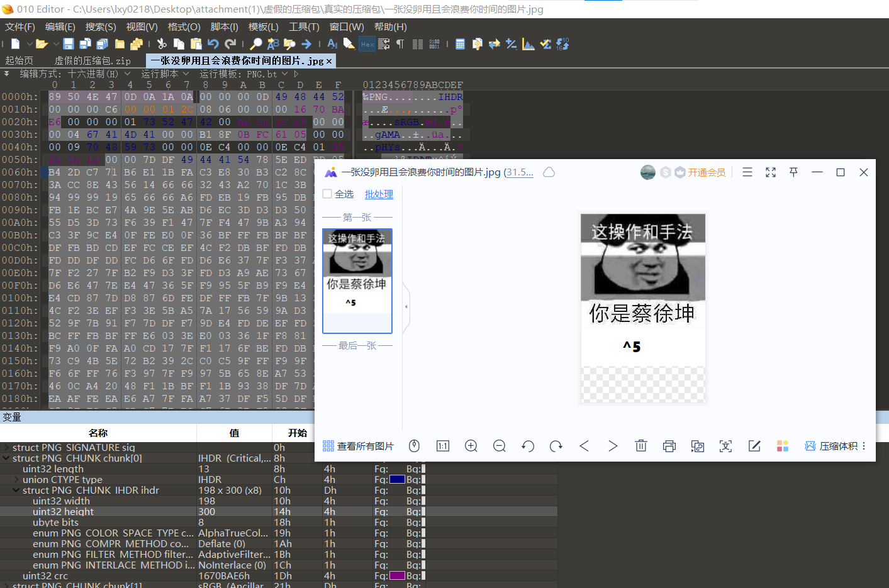Viewport: 889px width, 588px height.
Task: Click the blue Fg color swatch for type
Action: (x=397, y=480)
